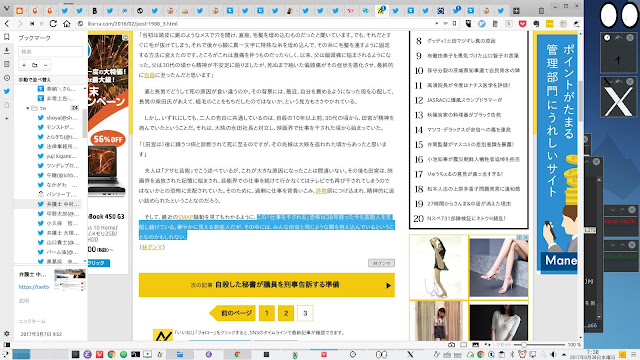Click the Evernote extension icon
The height and width of the screenshot is (360, 640).
pyautogui.click(x=536, y=24)
